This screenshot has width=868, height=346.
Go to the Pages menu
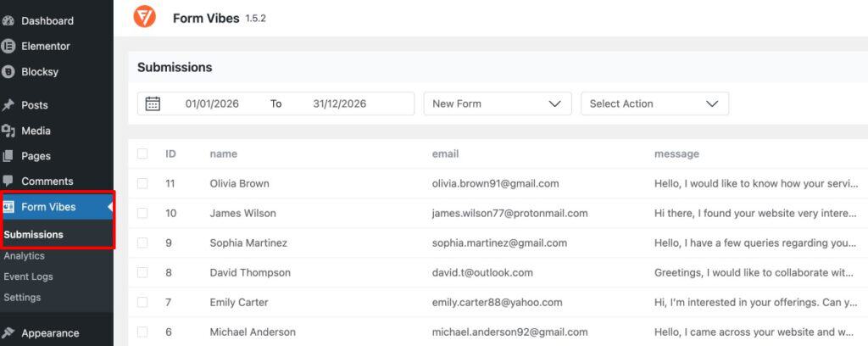pyautogui.click(x=36, y=156)
